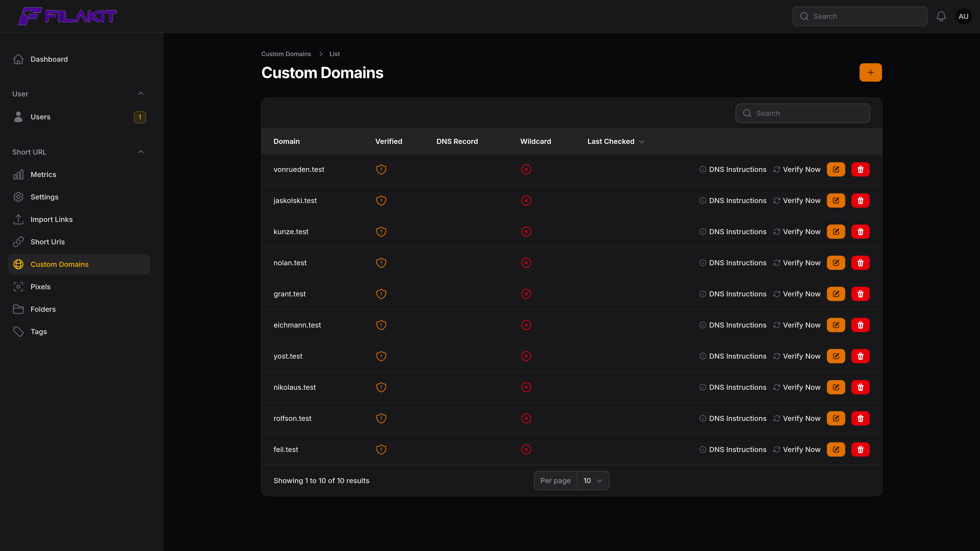Click Verify Now for grant.test
980x551 pixels.
[797, 294]
